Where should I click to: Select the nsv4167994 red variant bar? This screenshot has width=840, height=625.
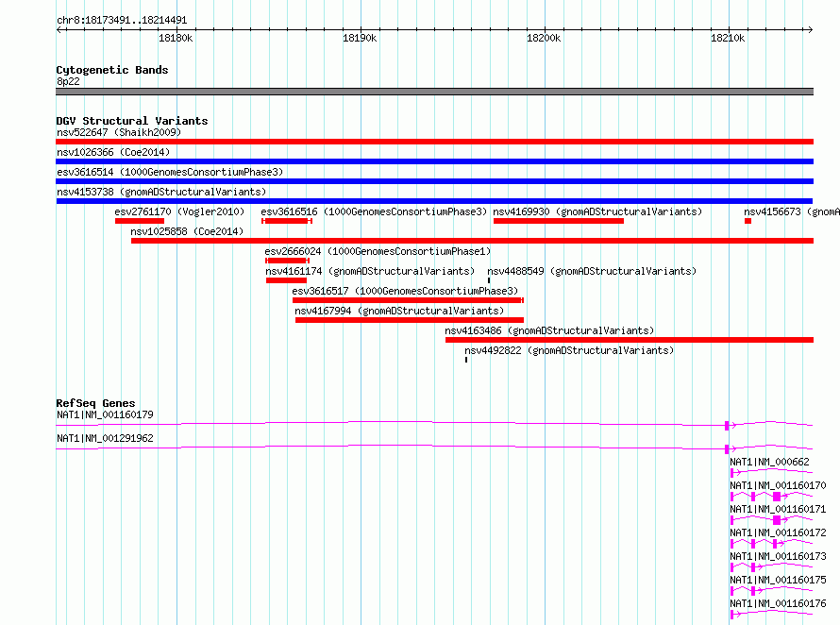[410, 320]
